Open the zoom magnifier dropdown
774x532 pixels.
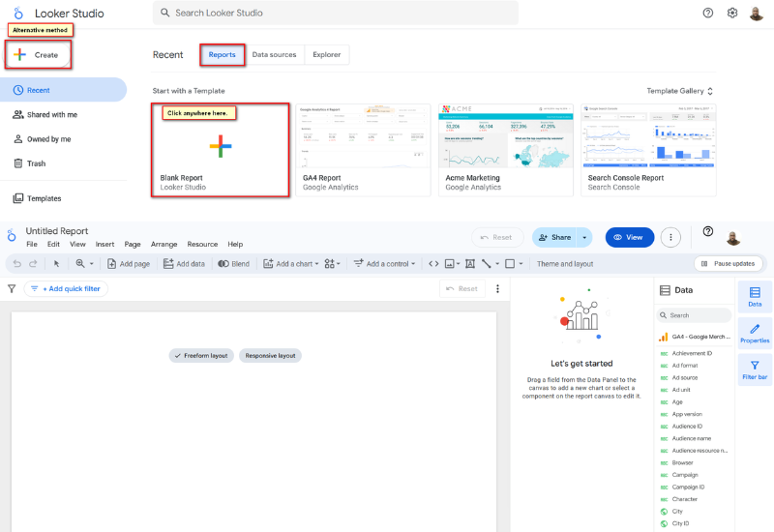coord(84,264)
